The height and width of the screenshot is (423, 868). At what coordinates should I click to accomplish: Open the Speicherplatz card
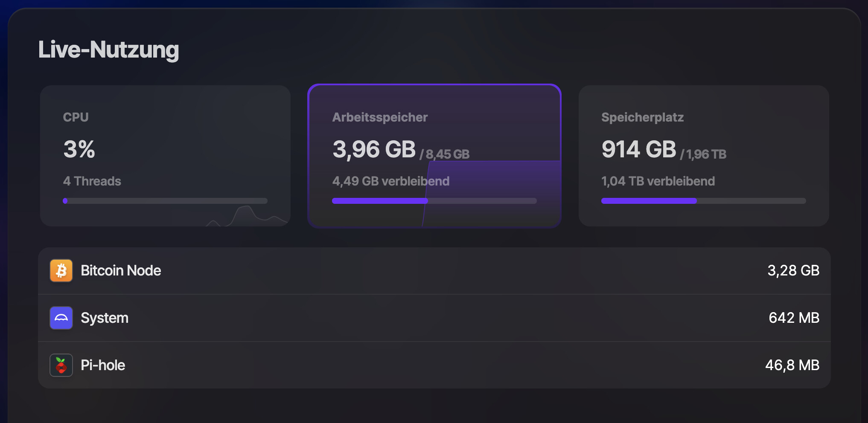(703, 156)
